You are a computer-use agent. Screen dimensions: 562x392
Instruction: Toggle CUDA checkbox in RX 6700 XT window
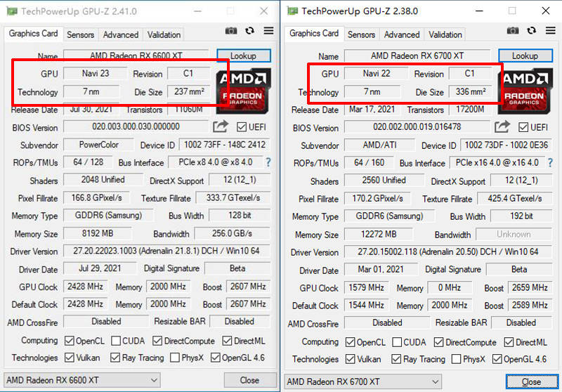(x=397, y=342)
